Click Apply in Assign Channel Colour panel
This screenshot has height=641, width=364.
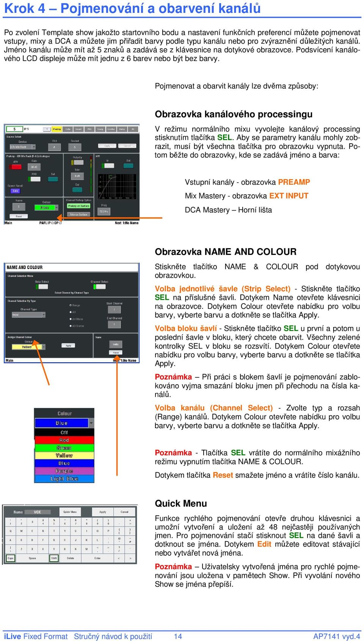click(x=68, y=346)
